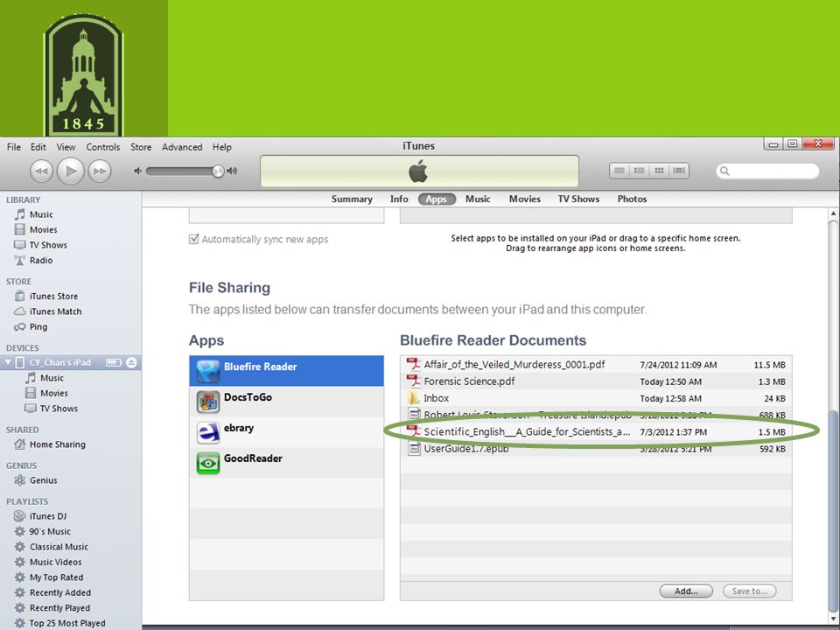This screenshot has height=630, width=840.
Task: Switch to the Info tab
Action: 399,199
